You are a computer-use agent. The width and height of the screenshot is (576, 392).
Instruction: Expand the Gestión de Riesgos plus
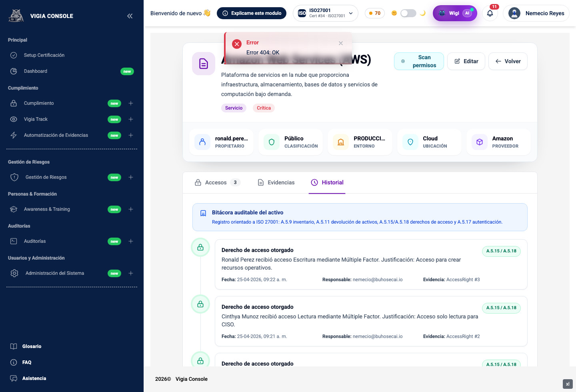tap(131, 177)
